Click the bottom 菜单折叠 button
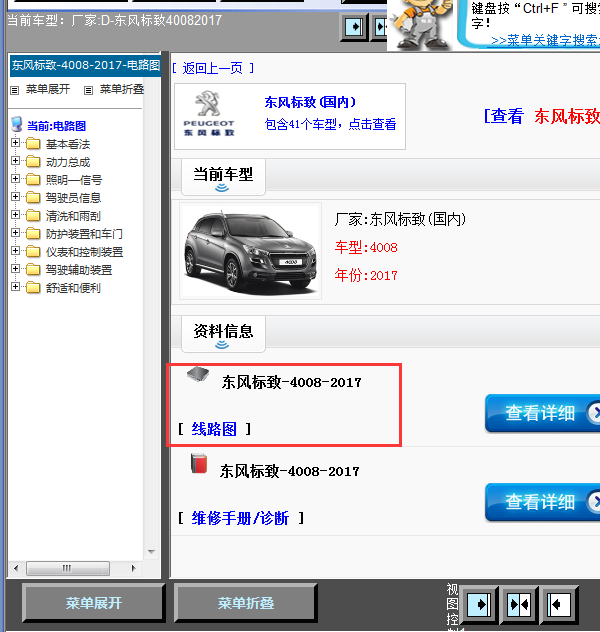Viewport: 600px width, 632px height. click(x=246, y=603)
